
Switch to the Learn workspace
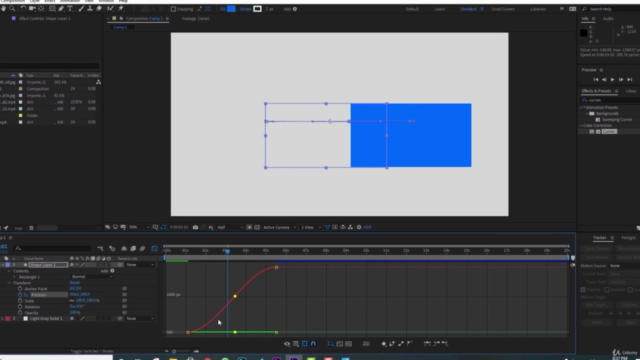440,9
